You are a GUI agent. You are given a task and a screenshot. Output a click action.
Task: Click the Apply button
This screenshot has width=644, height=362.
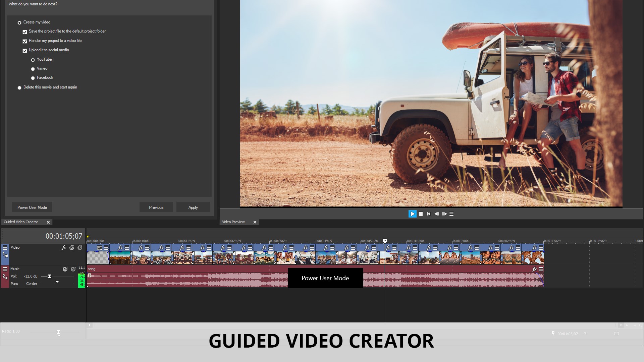193,207
